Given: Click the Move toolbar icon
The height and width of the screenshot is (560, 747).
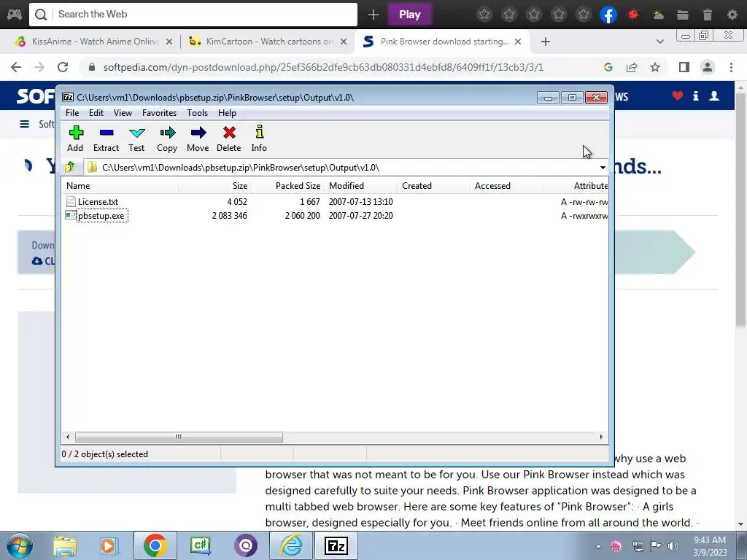Looking at the screenshot, I should pos(198,139).
